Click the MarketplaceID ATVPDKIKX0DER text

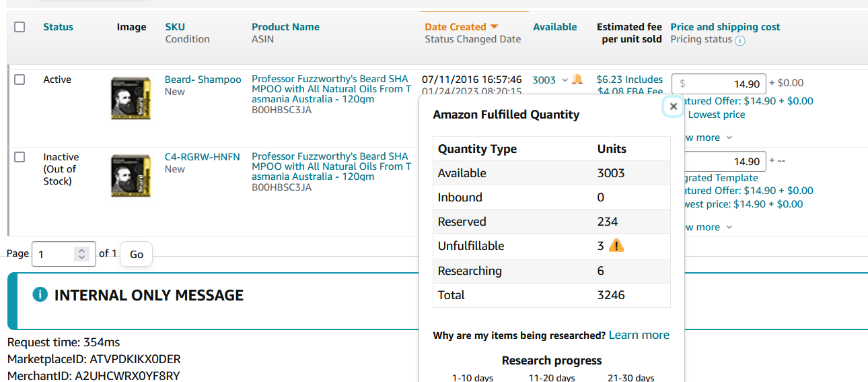point(94,359)
